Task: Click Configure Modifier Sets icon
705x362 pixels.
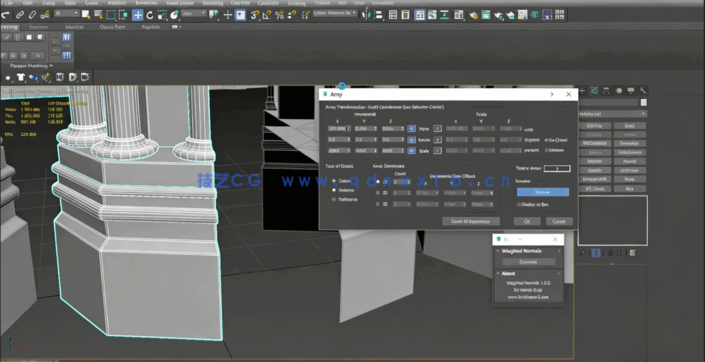Action: click(632, 253)
